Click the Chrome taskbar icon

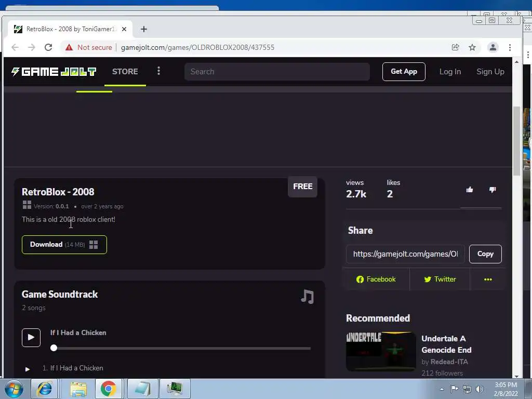[x=108, y=389]
